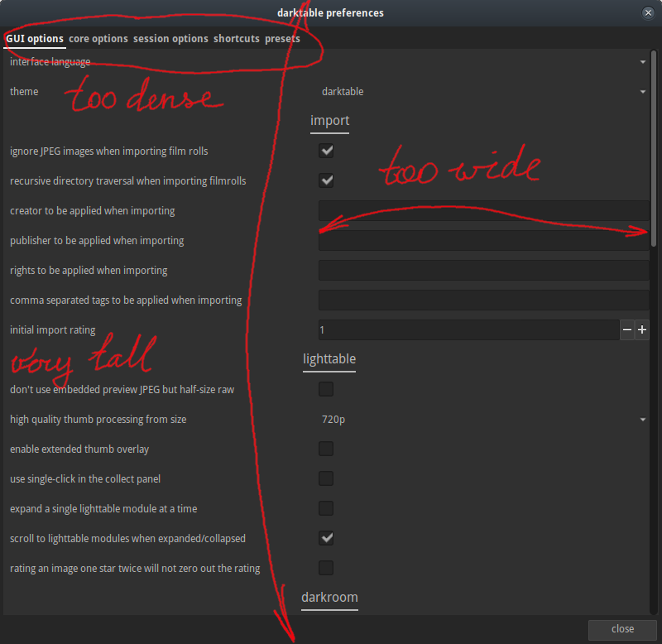
Task: Click the close button at bottom right
Action: click(x=621, y=629)
